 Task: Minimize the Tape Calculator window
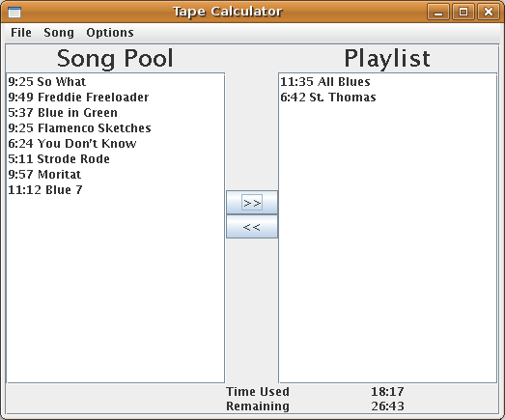438,12
